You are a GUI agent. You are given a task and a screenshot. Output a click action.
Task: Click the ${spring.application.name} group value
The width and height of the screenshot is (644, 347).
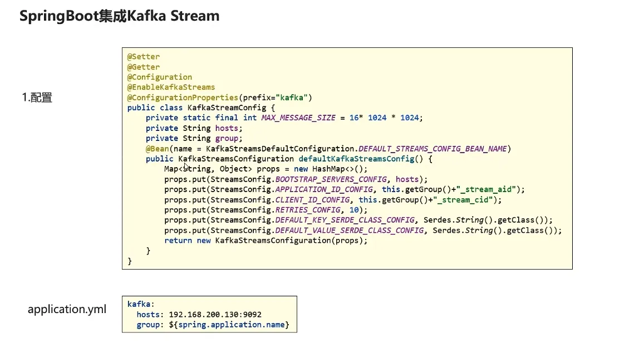(x=229, y=325)
